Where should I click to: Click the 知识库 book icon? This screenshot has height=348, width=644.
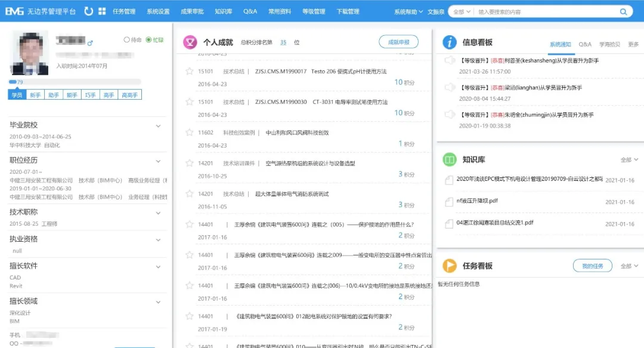450,159
